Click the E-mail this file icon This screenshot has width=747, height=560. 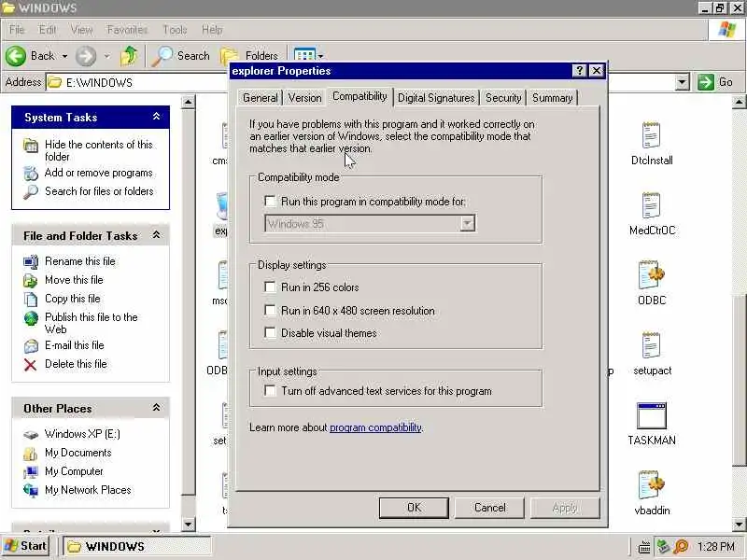coord(31,345)
